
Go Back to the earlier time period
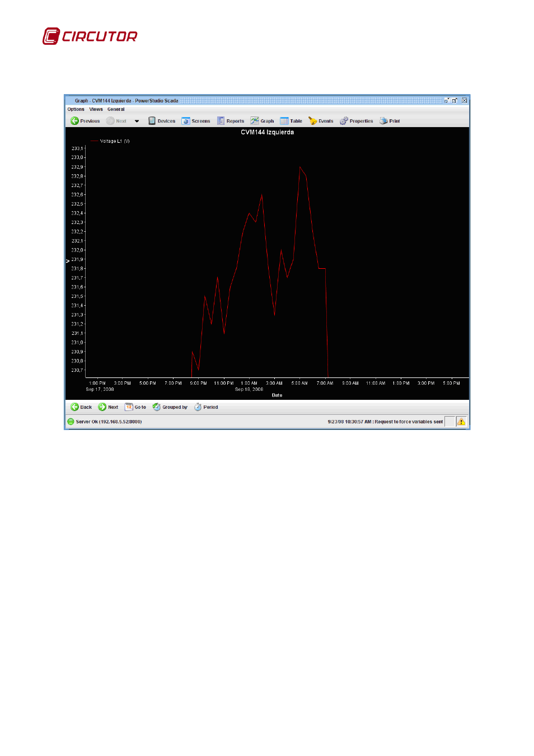coord(81,407)
